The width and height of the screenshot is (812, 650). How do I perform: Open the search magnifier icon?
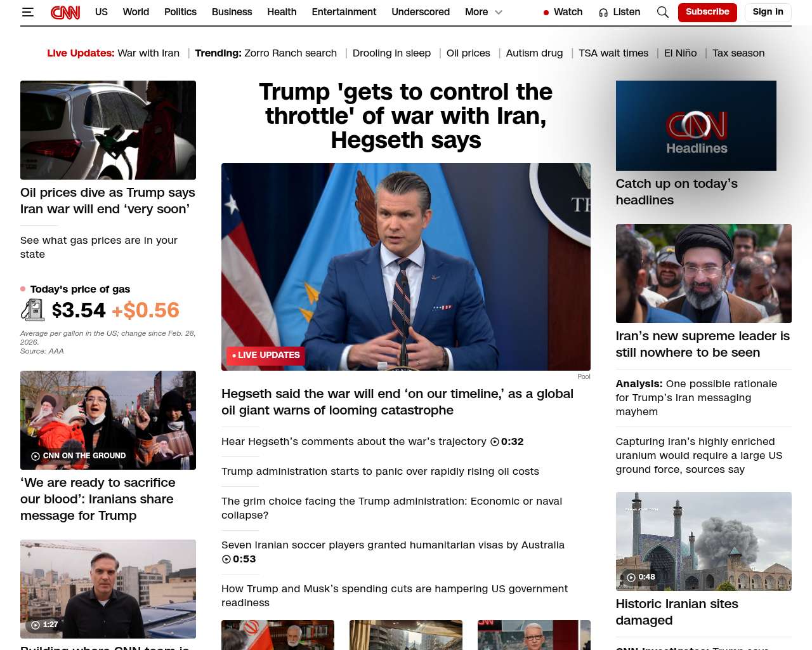(662, 12)
